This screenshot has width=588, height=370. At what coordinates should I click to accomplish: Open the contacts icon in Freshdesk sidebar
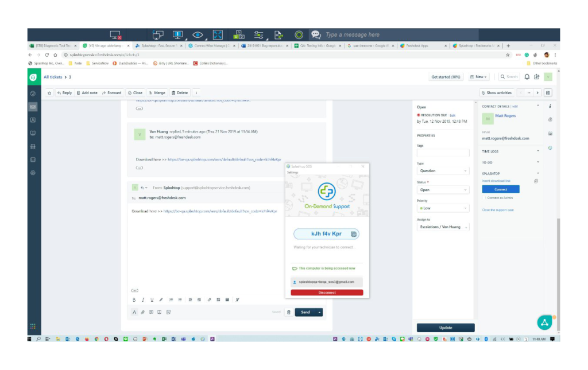[x=33, y=120]
